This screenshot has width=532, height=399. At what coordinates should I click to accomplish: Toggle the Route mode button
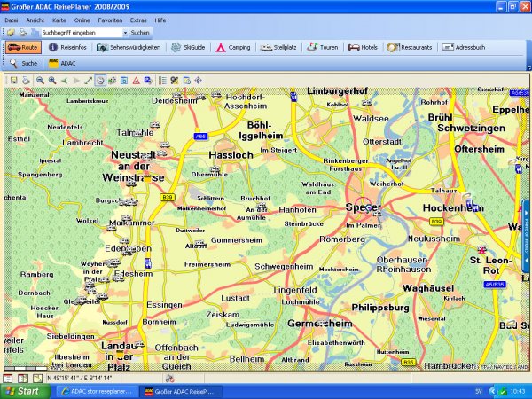pyautogui.click(x=24, y=47)
